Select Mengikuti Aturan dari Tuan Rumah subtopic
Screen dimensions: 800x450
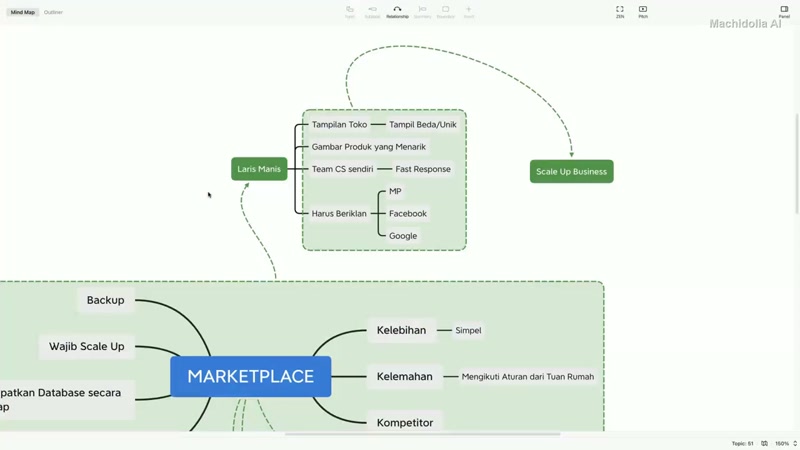[528, 377]
